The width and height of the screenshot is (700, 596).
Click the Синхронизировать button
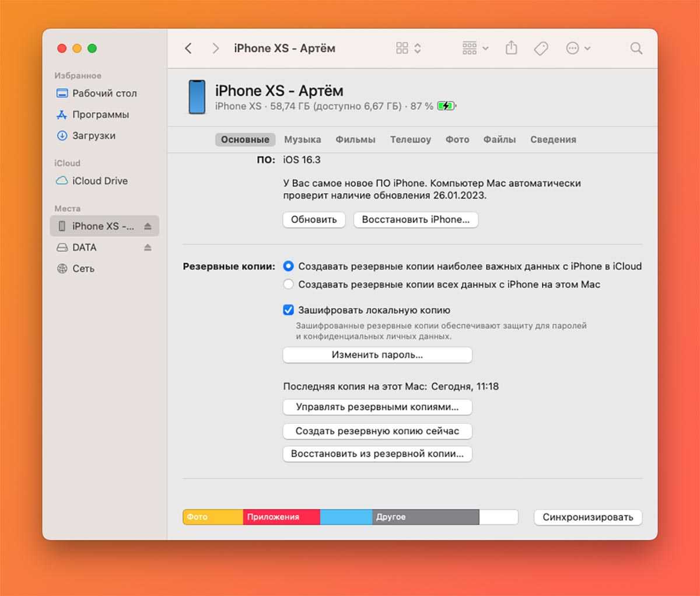587,517
